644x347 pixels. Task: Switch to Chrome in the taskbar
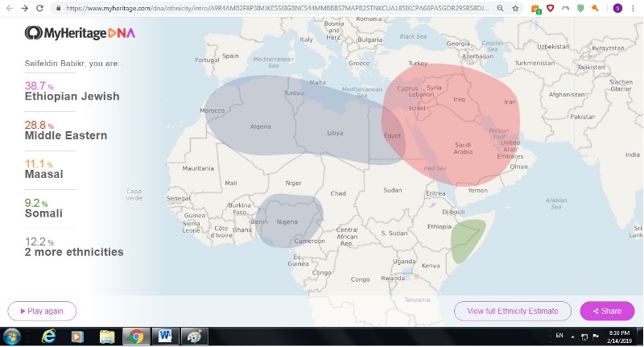[x=135, y=337]
